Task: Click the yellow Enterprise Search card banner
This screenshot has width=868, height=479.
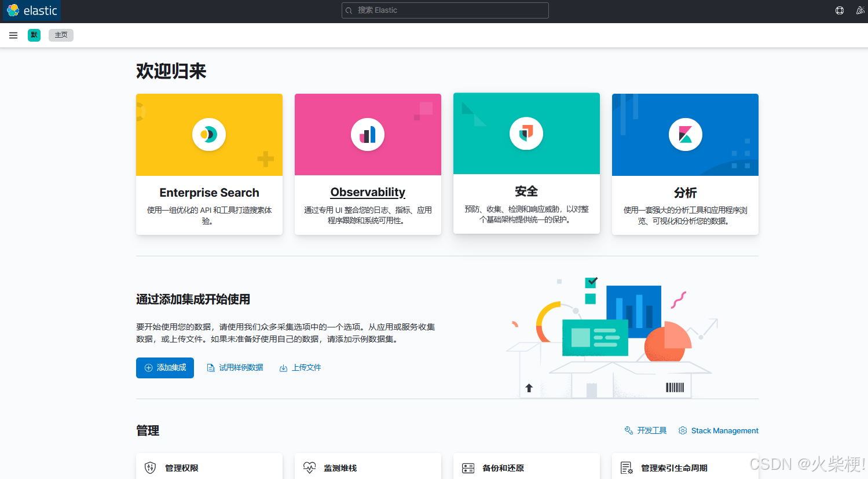Action: point(209,135)
